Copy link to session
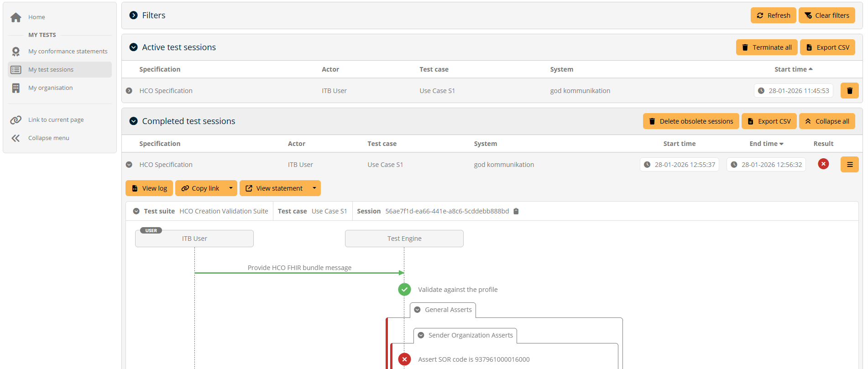 200,188
